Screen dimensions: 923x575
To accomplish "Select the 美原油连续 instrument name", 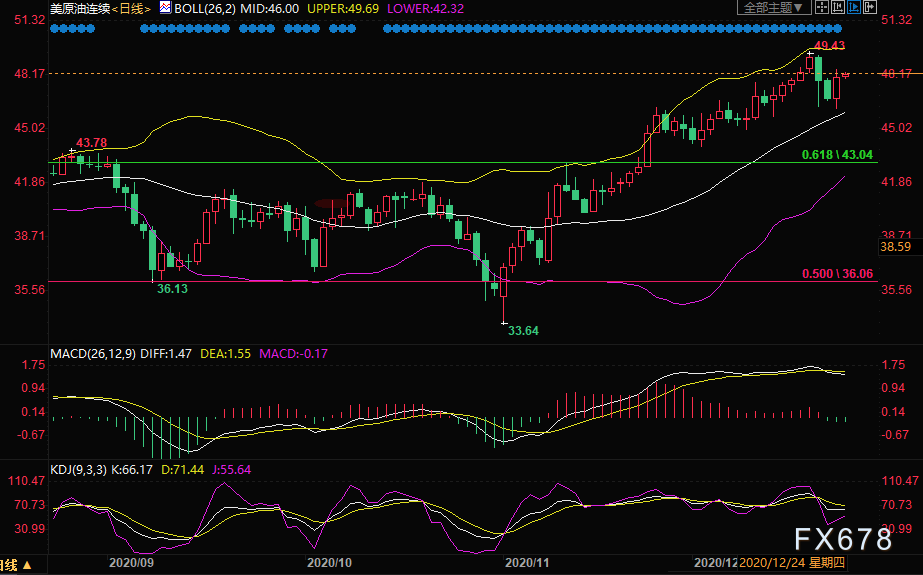I will tap(77, 8).
